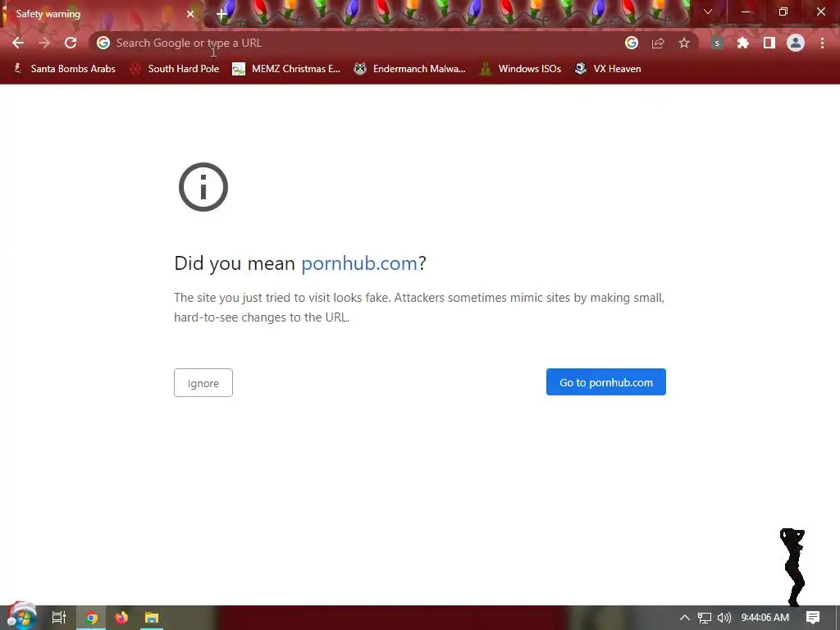Open the Chrome three-dot menu

pos(822,43)
